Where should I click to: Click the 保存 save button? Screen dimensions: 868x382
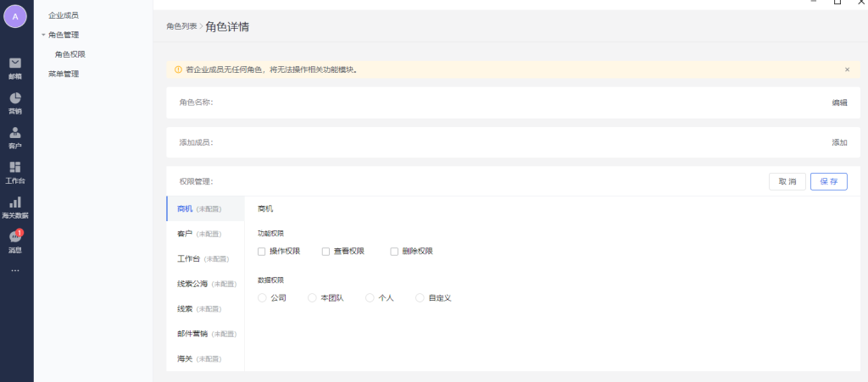coord(828,181)
